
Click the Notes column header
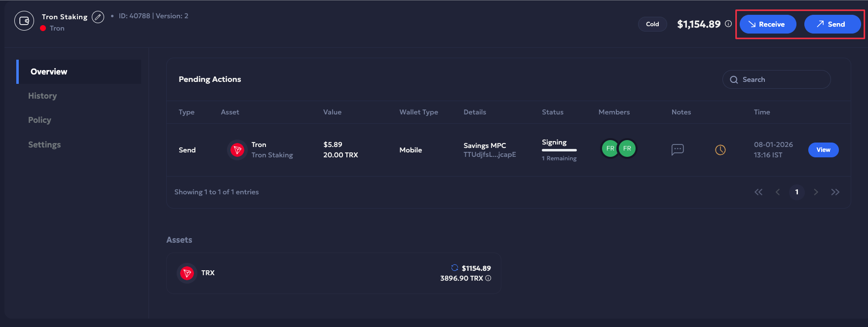(x=681, y=112)
